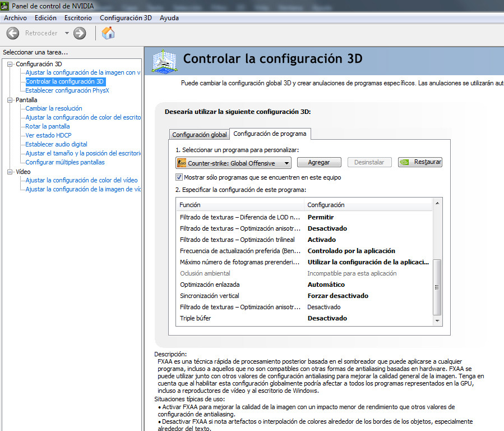Select 'Sincronización vertical' function name
Image resolution: width=504 pixels, height=431 pixels.
210,296
